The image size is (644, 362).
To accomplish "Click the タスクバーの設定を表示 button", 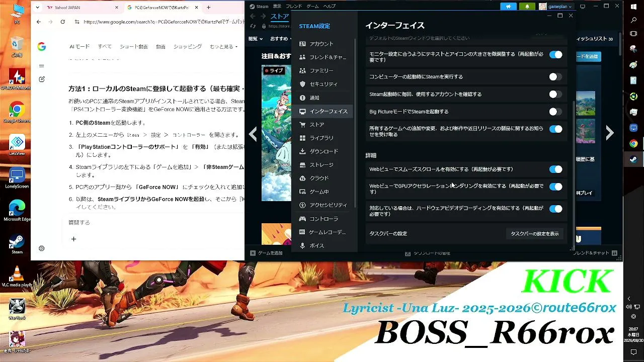I will pyautogui.click(x=534, y=234).
